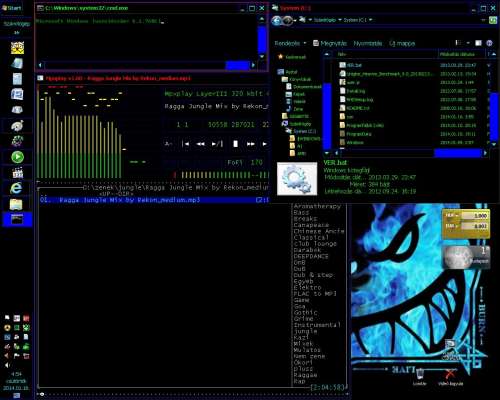500x400 pixels.
Task: Sort by the Név column header
Action: pos(386,54)
